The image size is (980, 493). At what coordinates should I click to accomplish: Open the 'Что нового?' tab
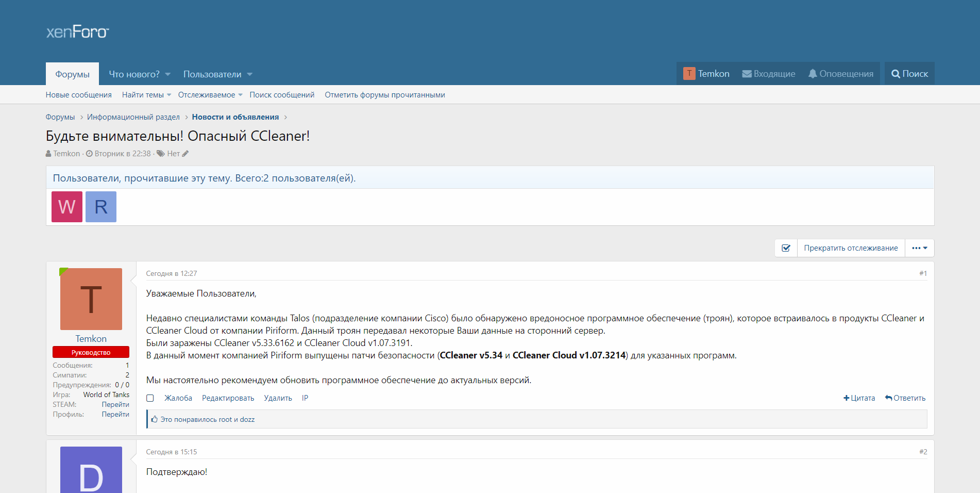click(134, 74)
